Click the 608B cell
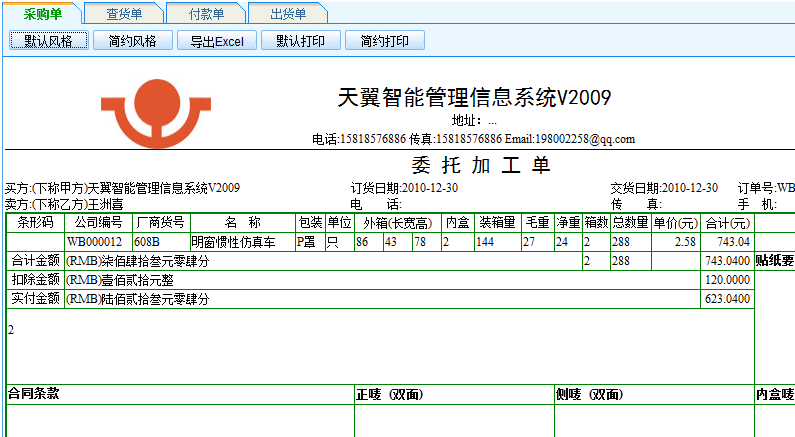Screen dimensions: 795x437 click(161, 242)
